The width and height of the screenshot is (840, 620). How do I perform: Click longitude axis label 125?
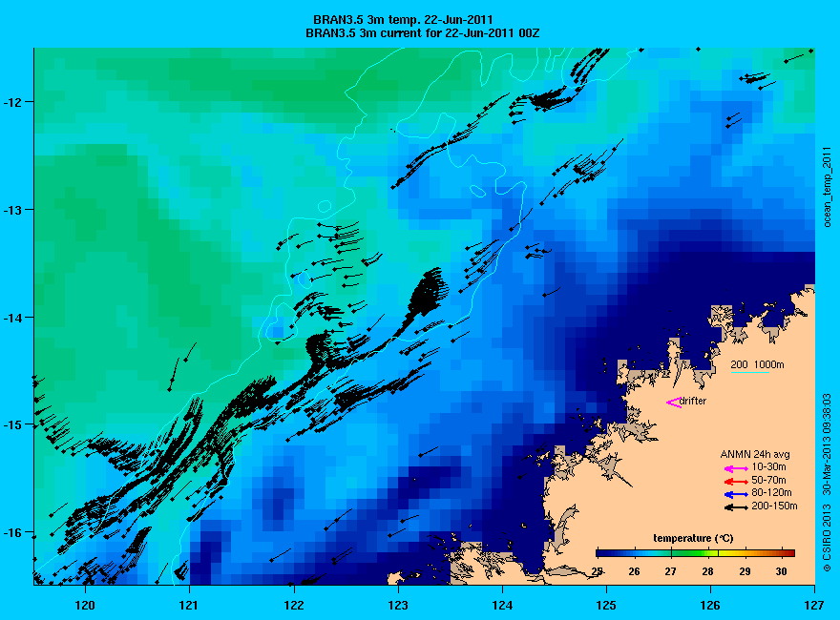606,606
